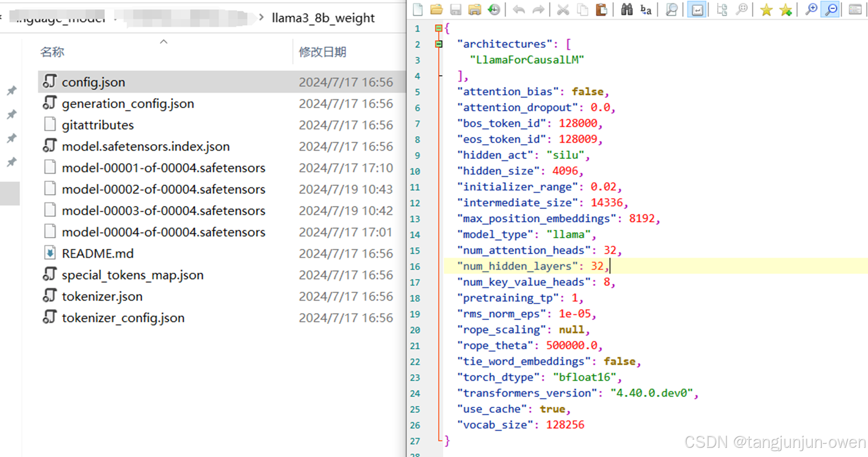Click the add bookmark star with plus
The width and height of the screenshot is (868, 457).
tap(786, 9)
